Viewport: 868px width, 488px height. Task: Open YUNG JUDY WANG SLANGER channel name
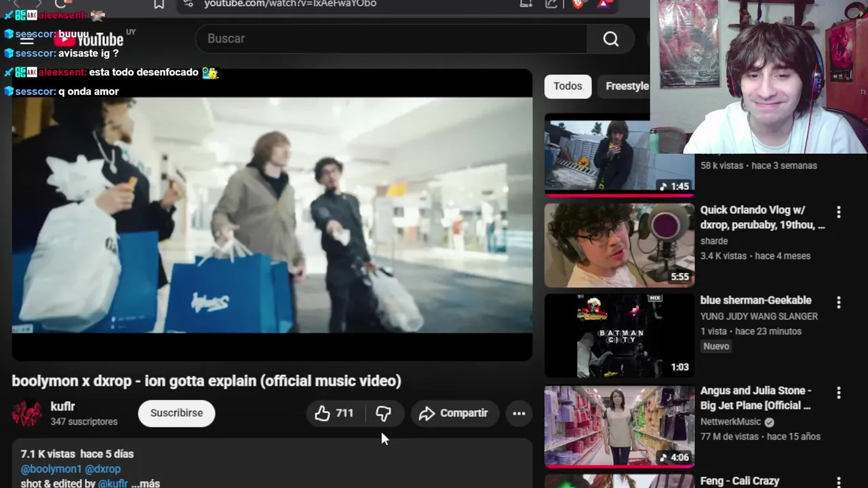(x=759, y=317)
